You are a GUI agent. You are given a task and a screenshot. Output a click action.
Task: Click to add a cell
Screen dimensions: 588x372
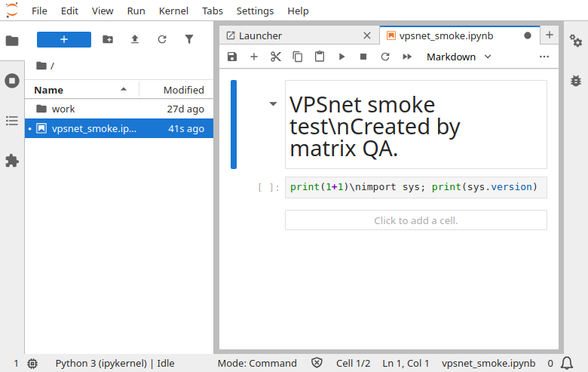pyautogui.click(x=416, y=220)
